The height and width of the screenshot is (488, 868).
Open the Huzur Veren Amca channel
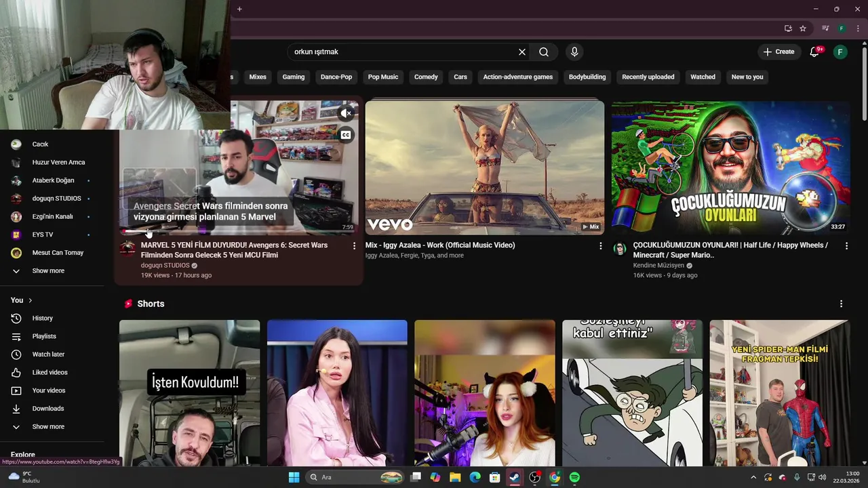tap(57, 163)
